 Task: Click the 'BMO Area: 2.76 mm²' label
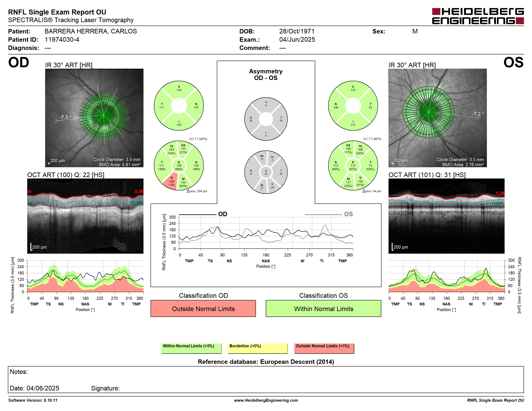463,165
